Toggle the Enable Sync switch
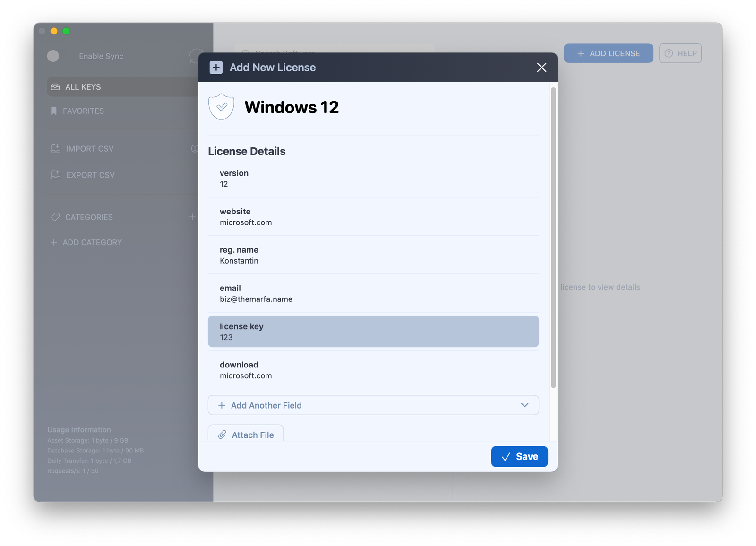The height and width of the screenshot is (546, 756). point(53,56)
